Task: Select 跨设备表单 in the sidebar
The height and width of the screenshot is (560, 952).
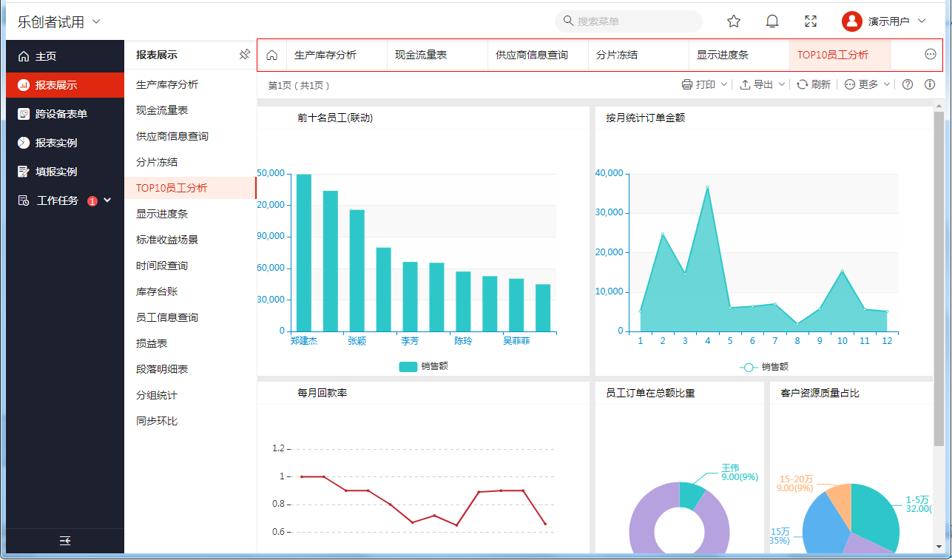Action: pos(61,114)
